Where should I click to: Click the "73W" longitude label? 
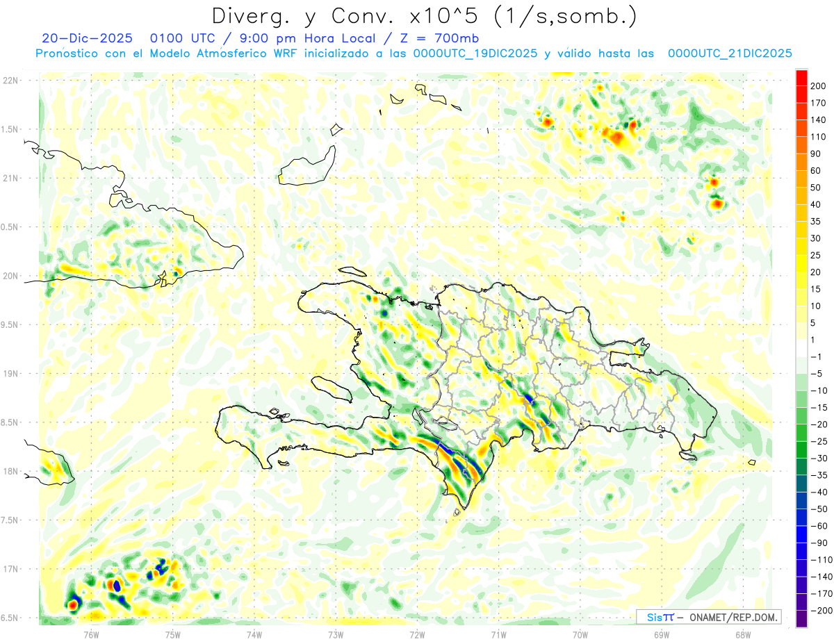(336, 634)
